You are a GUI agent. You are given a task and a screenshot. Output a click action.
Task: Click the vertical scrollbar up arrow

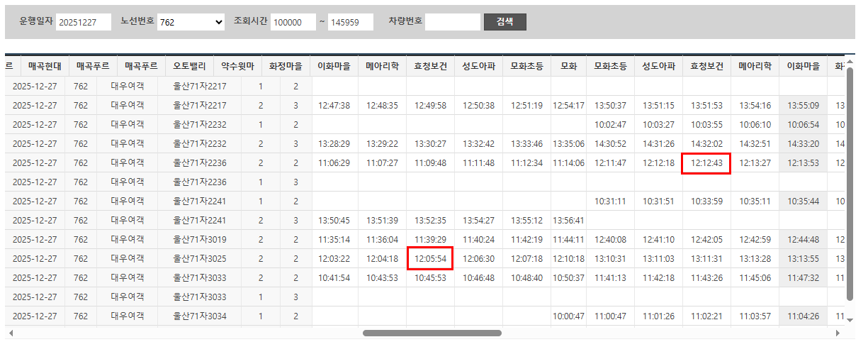[x=850, y=62]
